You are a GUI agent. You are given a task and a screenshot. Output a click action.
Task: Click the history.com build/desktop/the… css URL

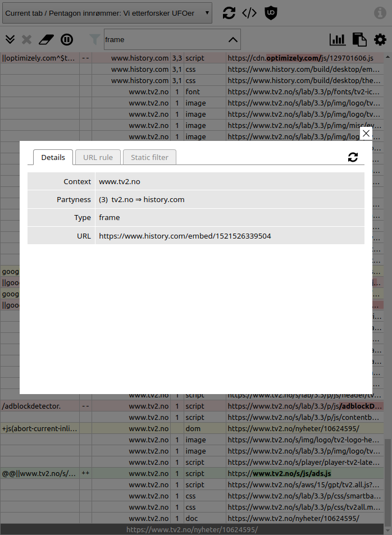point(304,80)
